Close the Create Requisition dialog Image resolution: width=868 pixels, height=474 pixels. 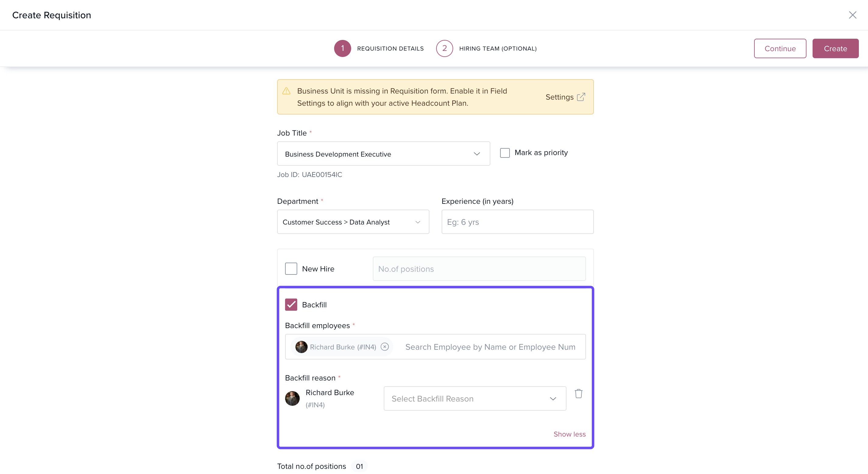coord(852,15)
